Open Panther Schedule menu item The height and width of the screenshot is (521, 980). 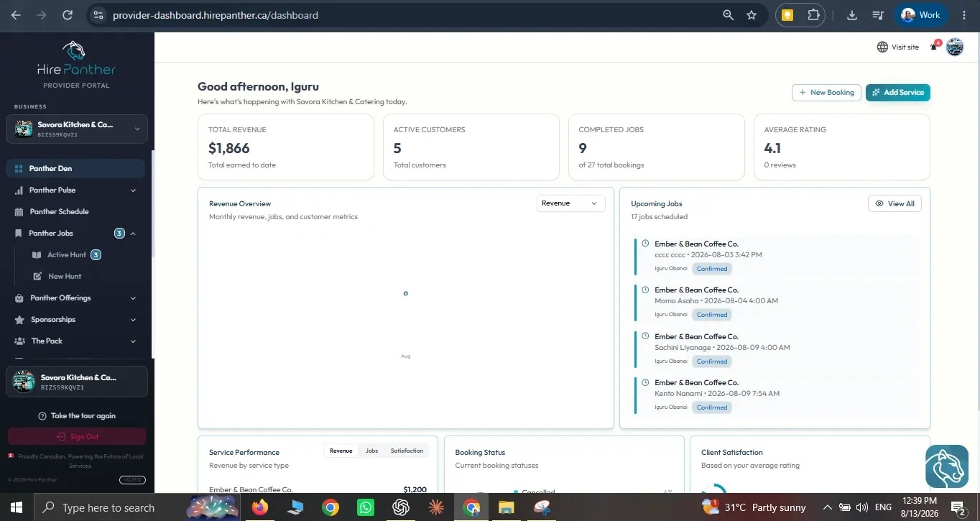click(75, 212)
